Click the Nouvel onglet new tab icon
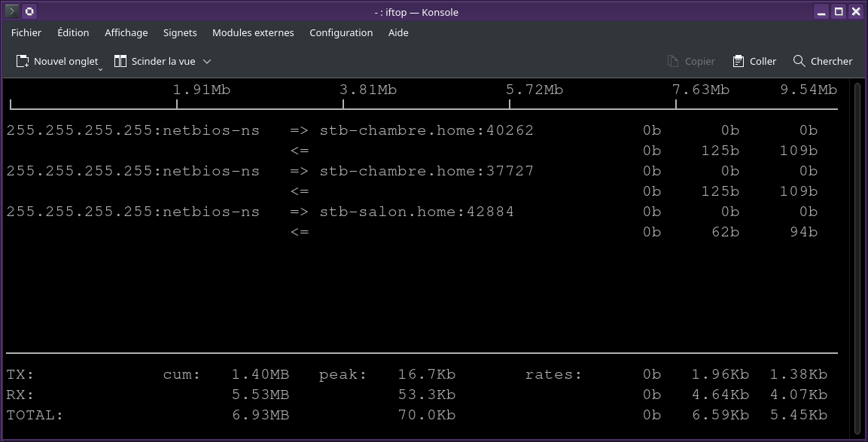 pos(23,61)
